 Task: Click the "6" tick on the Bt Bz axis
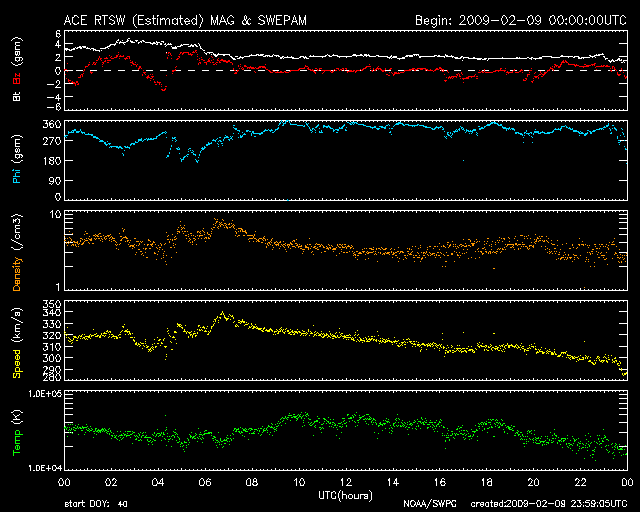coord(58,33)
